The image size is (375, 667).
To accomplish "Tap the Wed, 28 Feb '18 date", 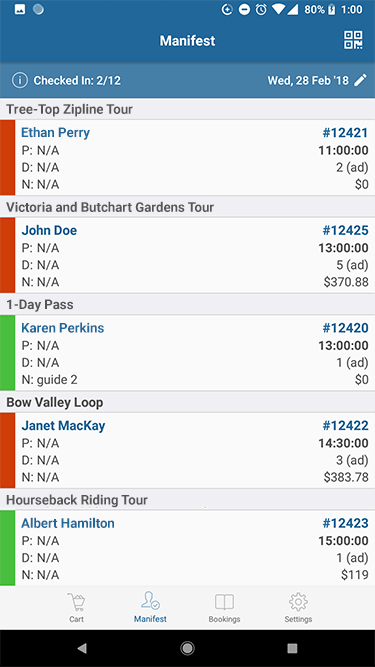I will [308, 80].
